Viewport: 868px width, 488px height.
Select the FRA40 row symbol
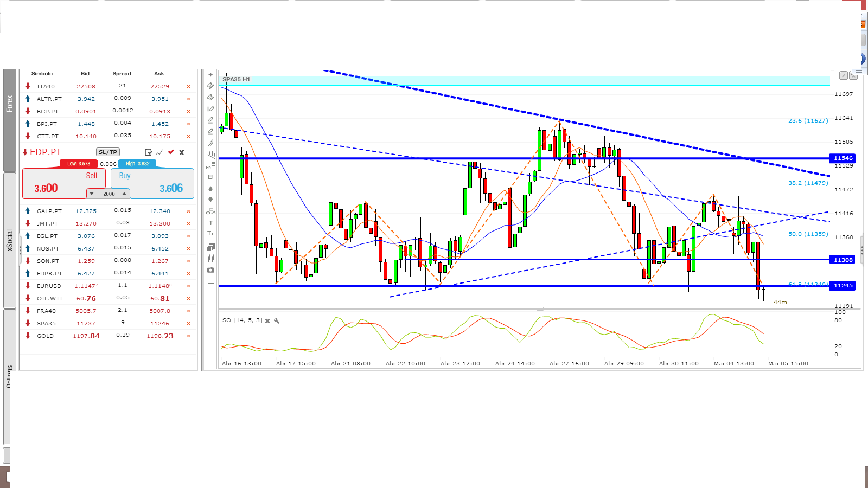tap(47, 311)
